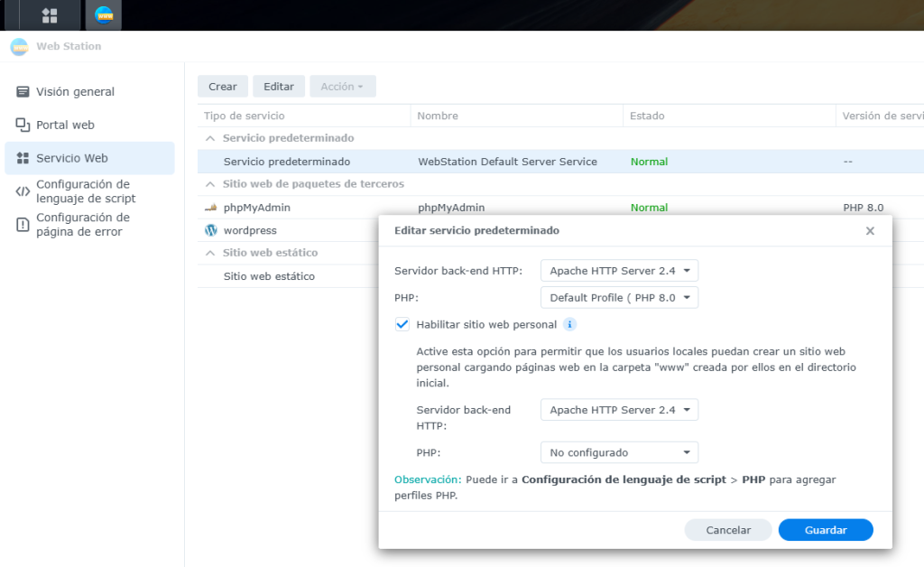This screenshot has height=567, width=924.
Task: Uncheck Habilitar sitio web personal checkbox
Action: click(x=402, y=324)
